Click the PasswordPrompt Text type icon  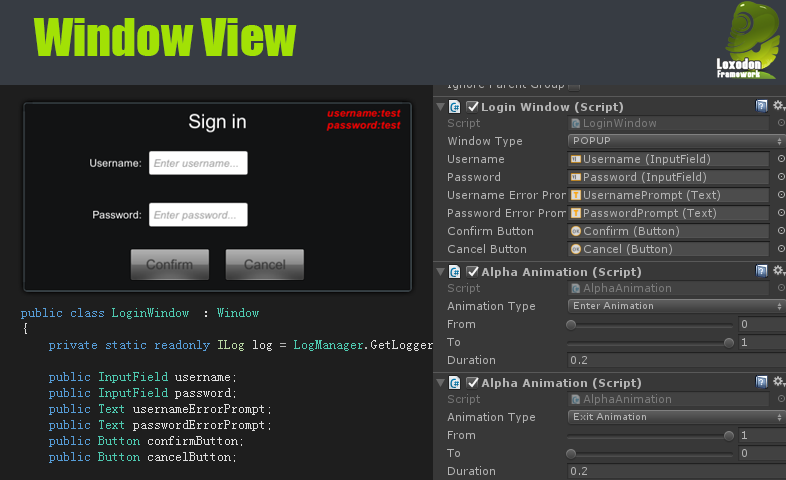576,213
